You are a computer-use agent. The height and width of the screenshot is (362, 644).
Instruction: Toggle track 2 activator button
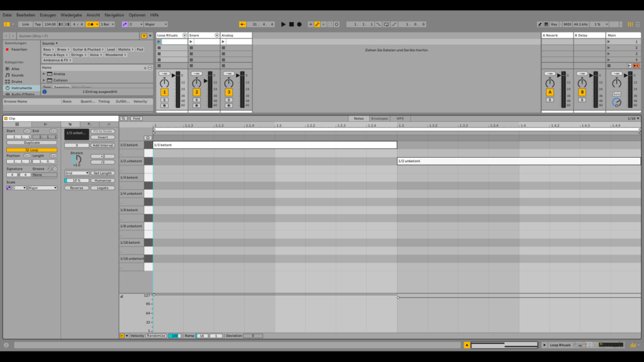[196, 92]
